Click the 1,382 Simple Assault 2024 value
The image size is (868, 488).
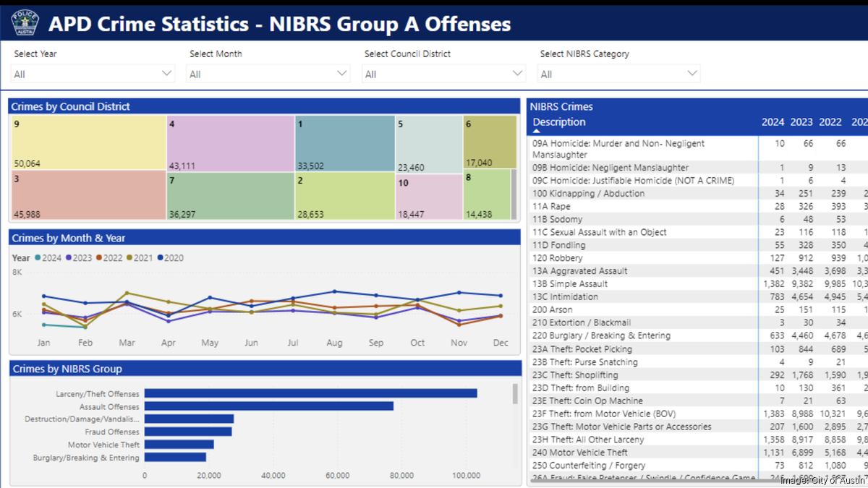(773, 284)
